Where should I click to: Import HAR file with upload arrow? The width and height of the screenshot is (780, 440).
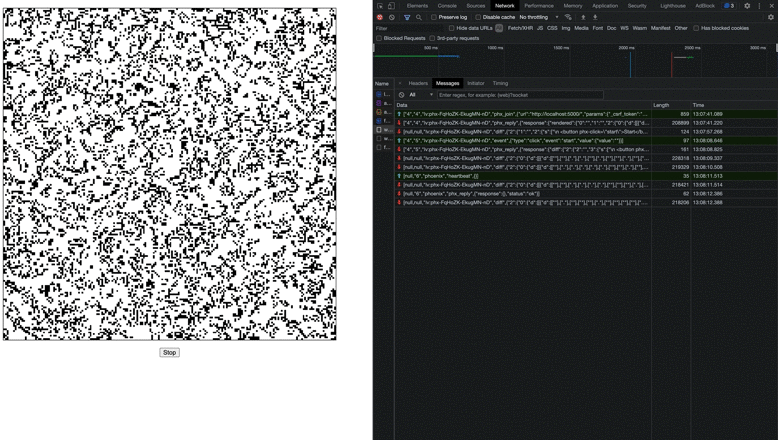583,17
